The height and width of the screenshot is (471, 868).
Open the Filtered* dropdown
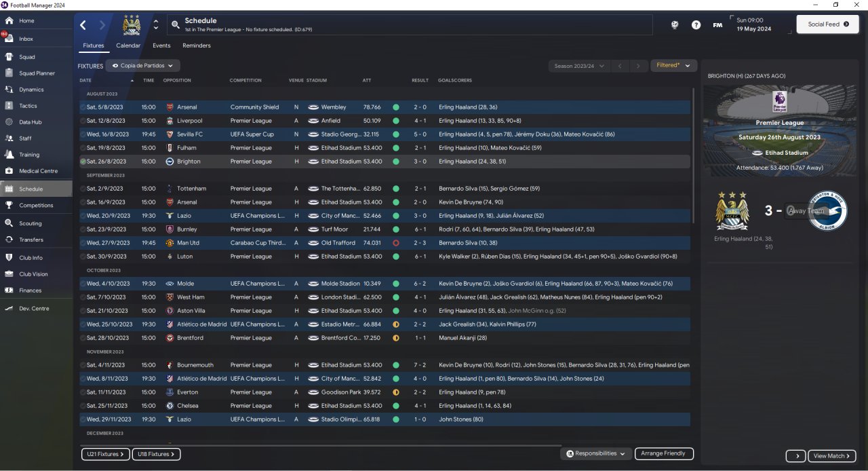pos(673,66)
